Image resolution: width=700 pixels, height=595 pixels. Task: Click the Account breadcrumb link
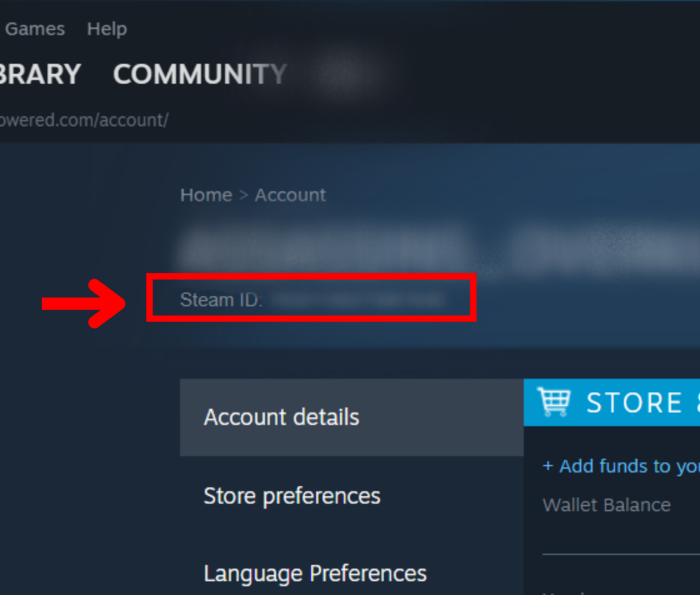290,195
